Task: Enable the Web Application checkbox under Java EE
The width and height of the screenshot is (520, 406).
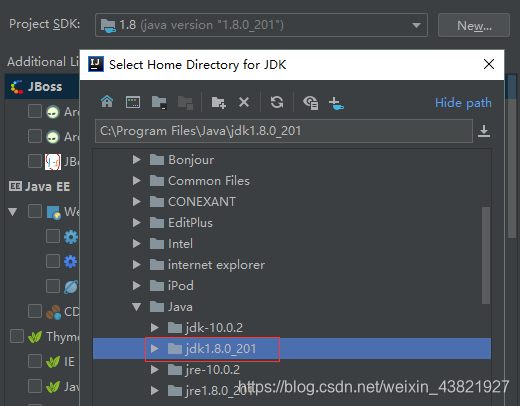Action: pyautogui.click(x=35, y=211)
